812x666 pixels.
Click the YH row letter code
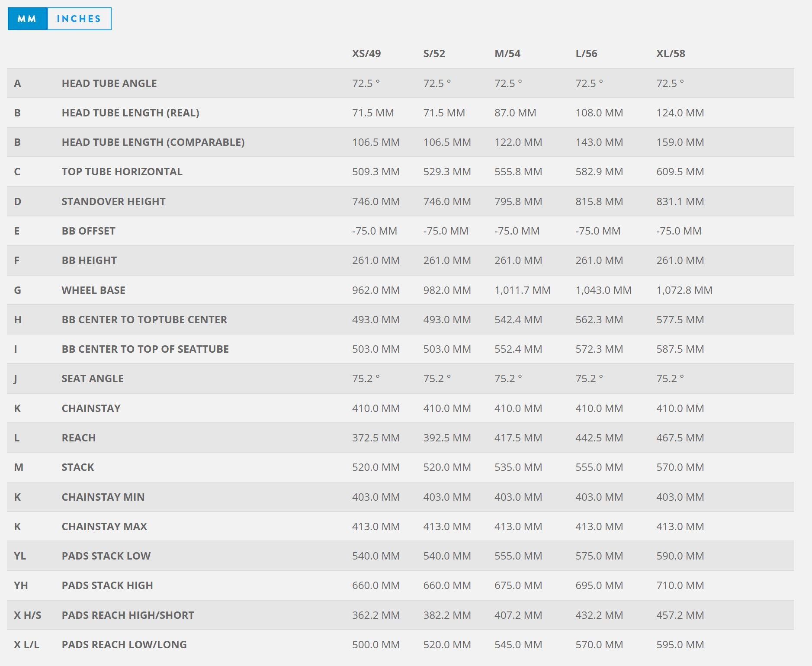click(21, 585)
